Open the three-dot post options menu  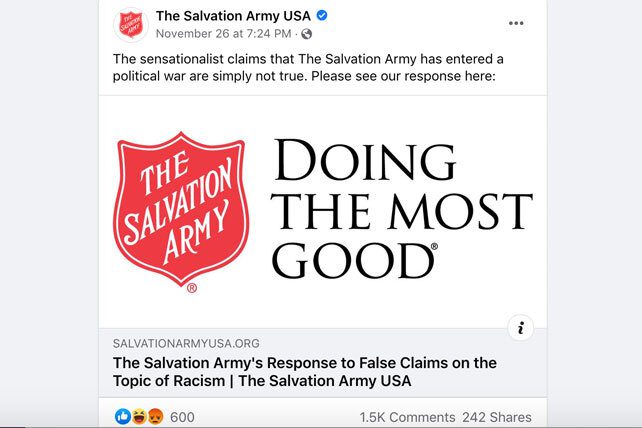click(x=516, y=23)
